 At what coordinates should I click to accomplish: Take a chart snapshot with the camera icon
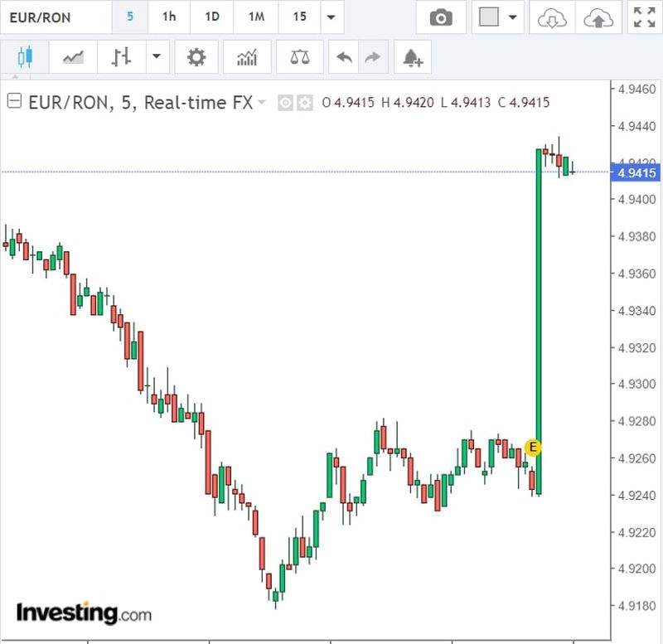[440, 17]
